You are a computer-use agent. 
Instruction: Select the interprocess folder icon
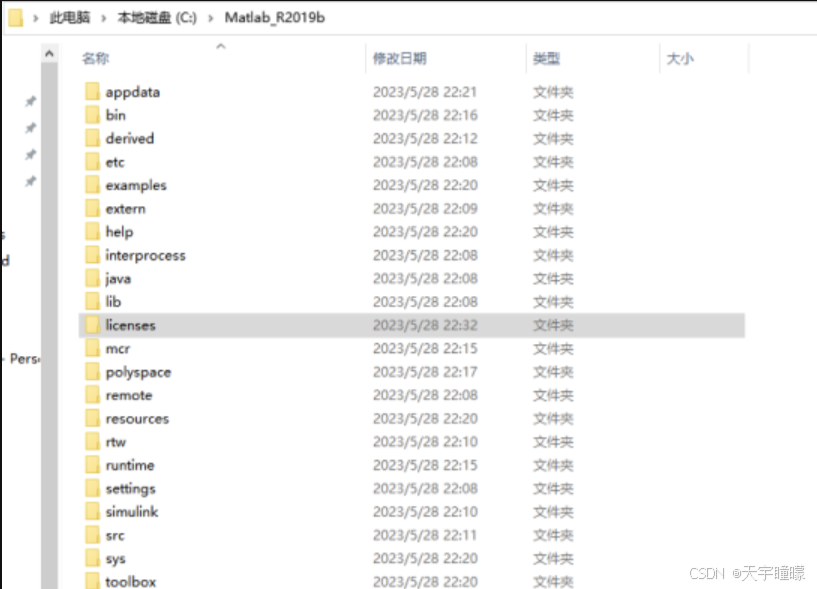92,255
